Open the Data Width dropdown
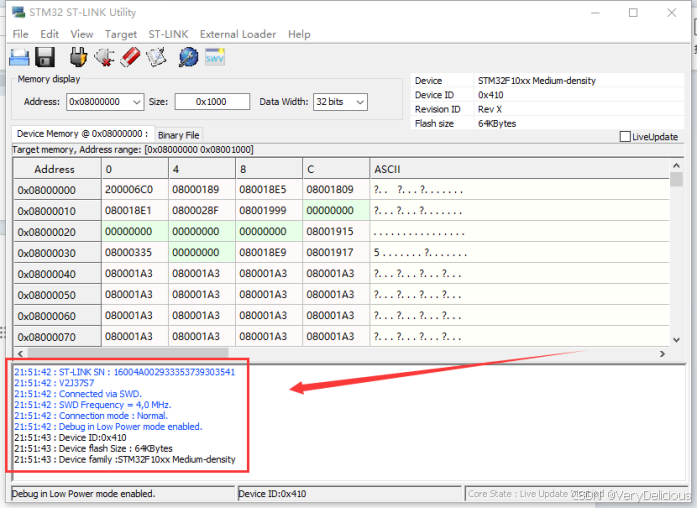Viewport: 698px width, 509px height. click(360, 102)
